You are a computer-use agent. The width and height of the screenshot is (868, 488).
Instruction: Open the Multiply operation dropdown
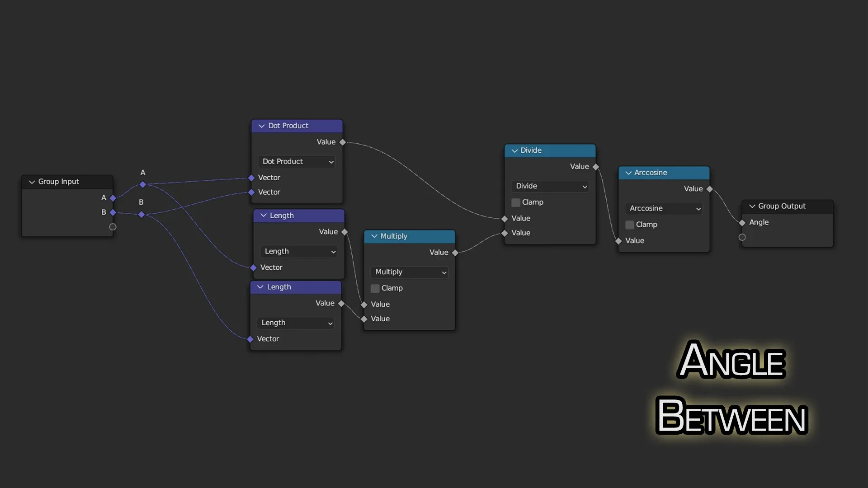410,272
